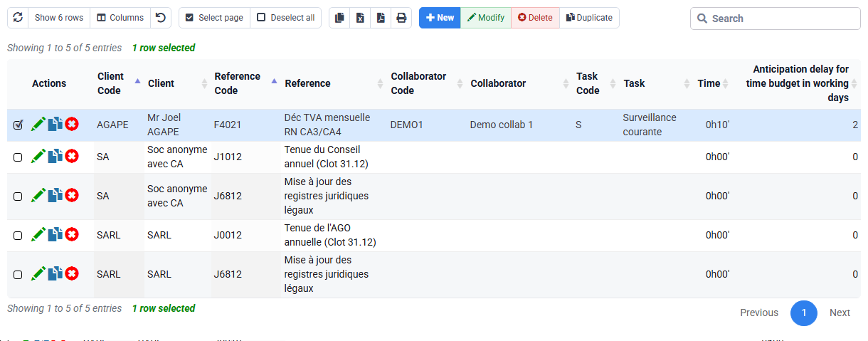Click the refresh table icon
The height and width of the screenshot is (341, 868).
[x=18, y=18]
